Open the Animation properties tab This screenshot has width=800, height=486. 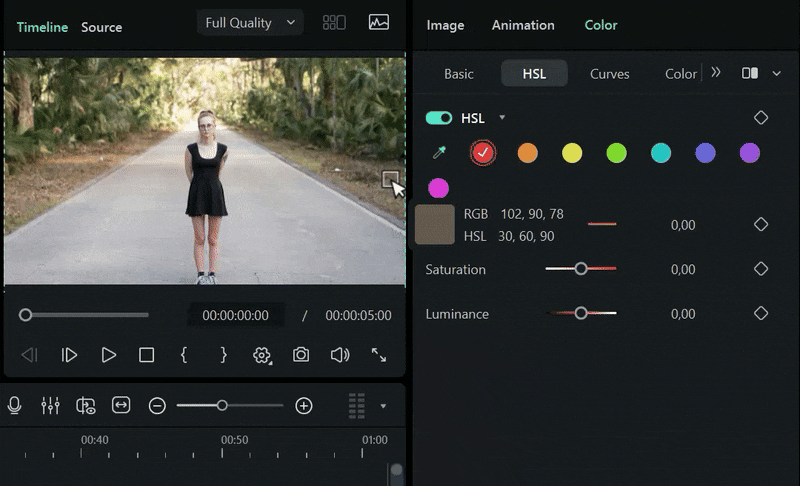(x=523, y=25)
